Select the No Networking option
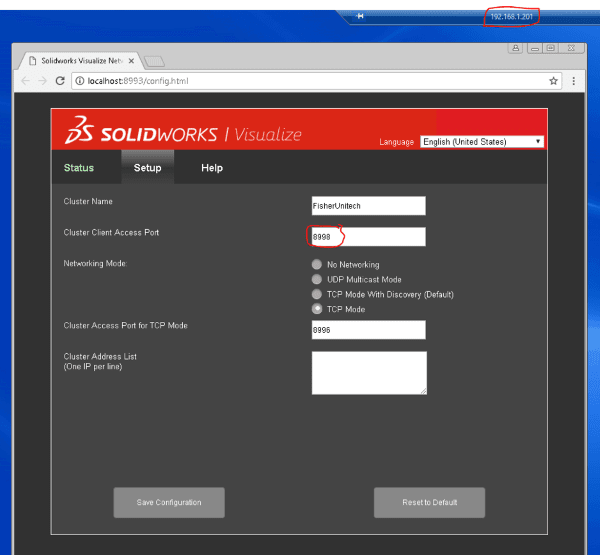600x555 pixels. [316, 264]
